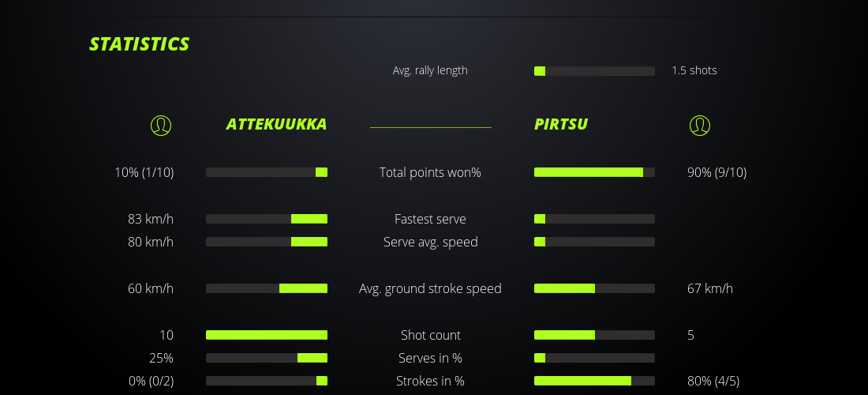Click Pirtsu's player profile icon
The height and width of the screenshot is (395, 868).
700,125
